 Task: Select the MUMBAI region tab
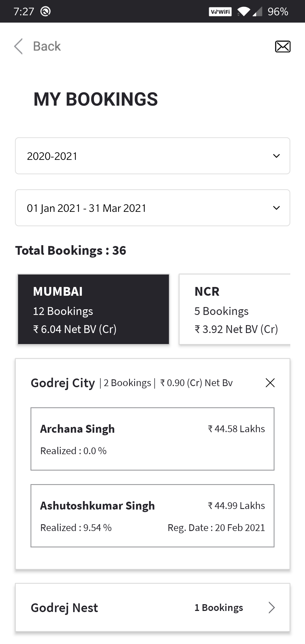pos(93,309)
